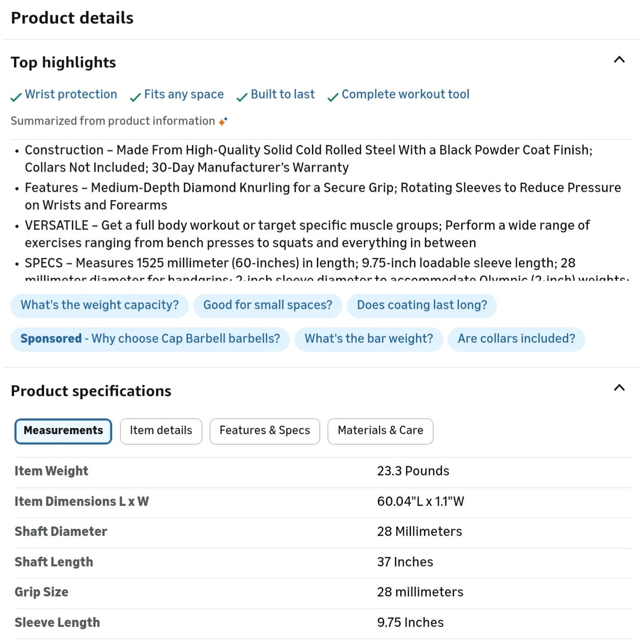The height and width of the screenshot is (644, 644).
Task: Show the Materials & Care tab
Action: pyautogui.click(x=380, y=431)
